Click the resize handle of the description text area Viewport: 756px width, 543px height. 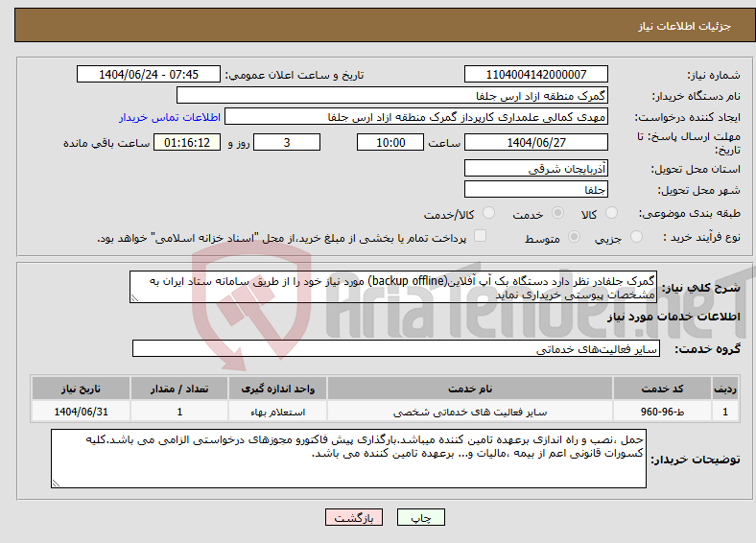[134, 298]
